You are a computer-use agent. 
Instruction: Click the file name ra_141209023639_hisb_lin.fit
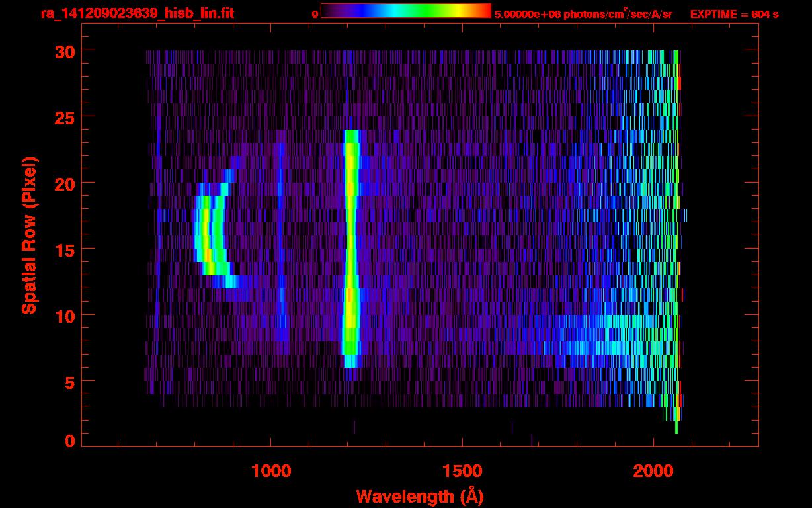(137, 13)
